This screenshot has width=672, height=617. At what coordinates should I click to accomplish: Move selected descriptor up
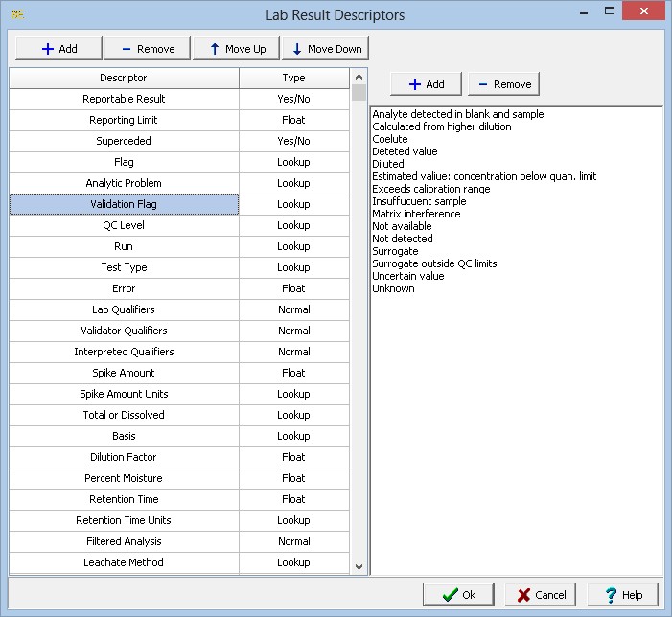point(236,49)
